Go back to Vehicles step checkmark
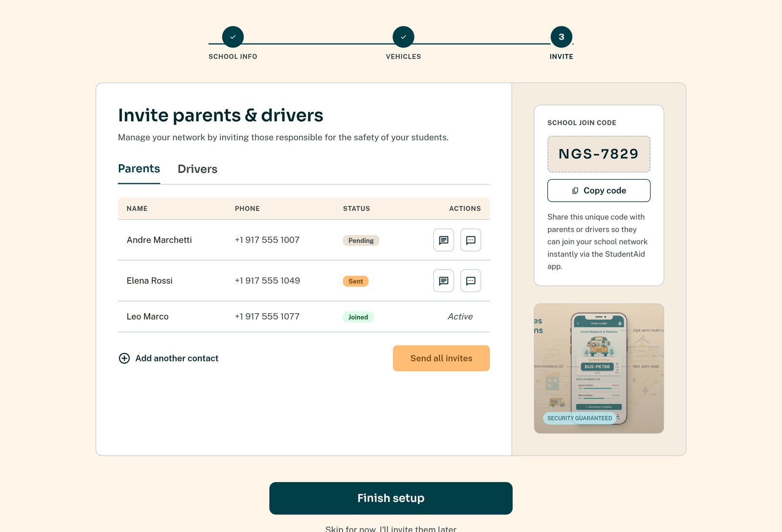The height and width of the screenshot is (532, 782). (403, 37)
